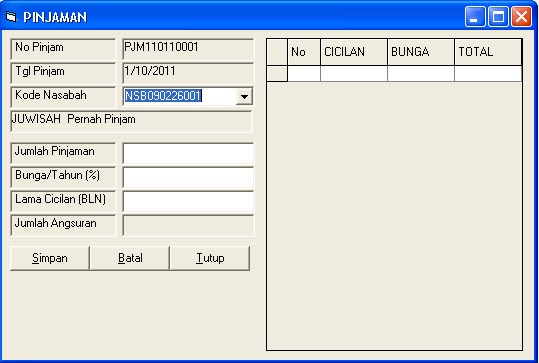
Task: Maximize the PINJAMAN window
Action: click(498, 16)
